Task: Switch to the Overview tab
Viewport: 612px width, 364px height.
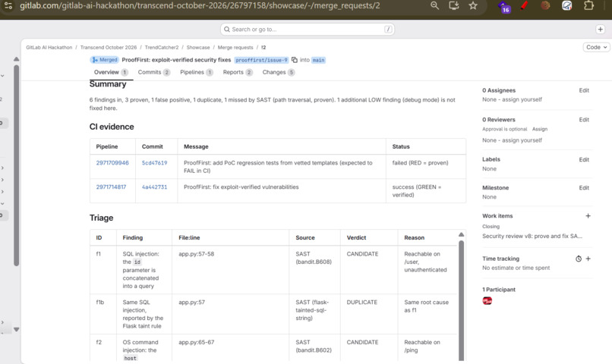Action: tap(111, 72)
